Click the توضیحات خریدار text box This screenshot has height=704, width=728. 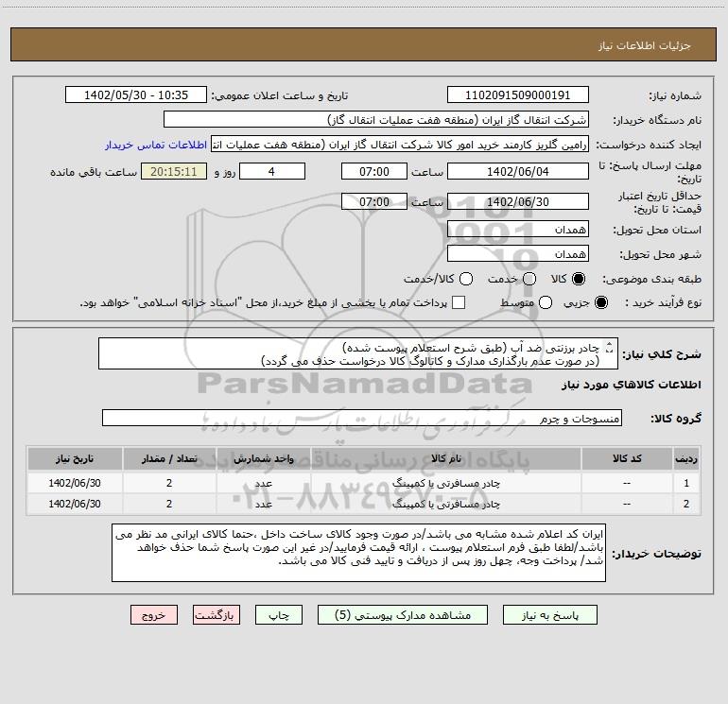[x=358, y=552]
